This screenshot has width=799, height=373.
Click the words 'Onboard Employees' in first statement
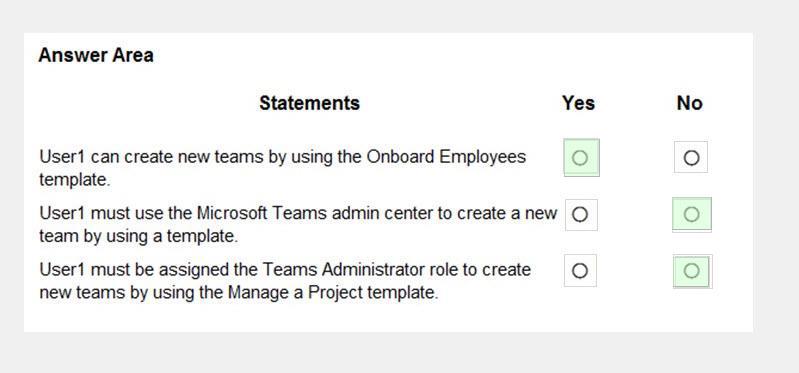446,156
